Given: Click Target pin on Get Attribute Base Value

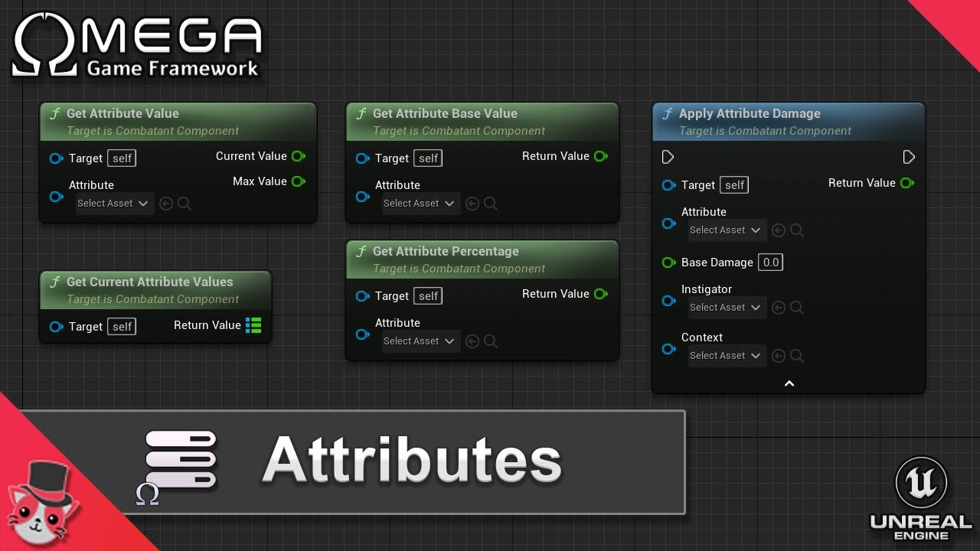Looking at the screenshot, I should tap(362, 158).
